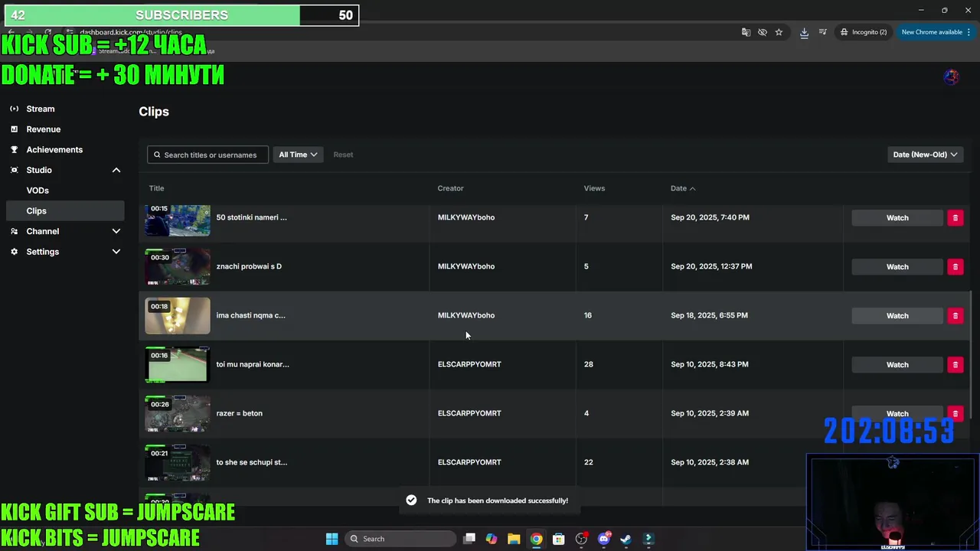The height and width of the screenshot is (551, 980).
Task: Open the 00:18 clip thumbnail
Action: 178,315
